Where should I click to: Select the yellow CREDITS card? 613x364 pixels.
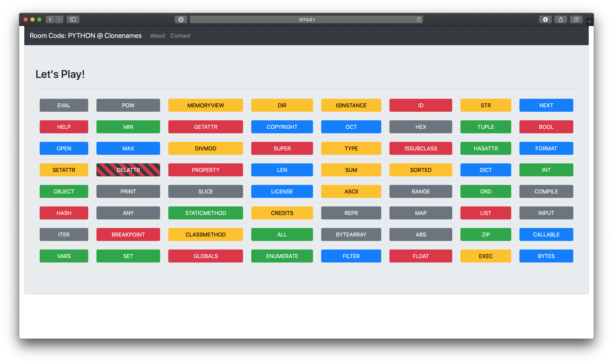click(282, 213)
